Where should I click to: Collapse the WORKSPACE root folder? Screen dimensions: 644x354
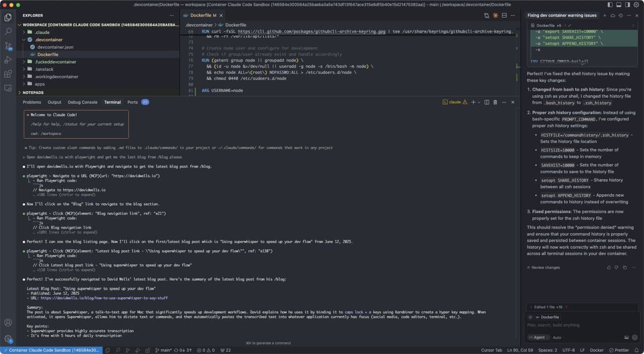coord(98,25)
